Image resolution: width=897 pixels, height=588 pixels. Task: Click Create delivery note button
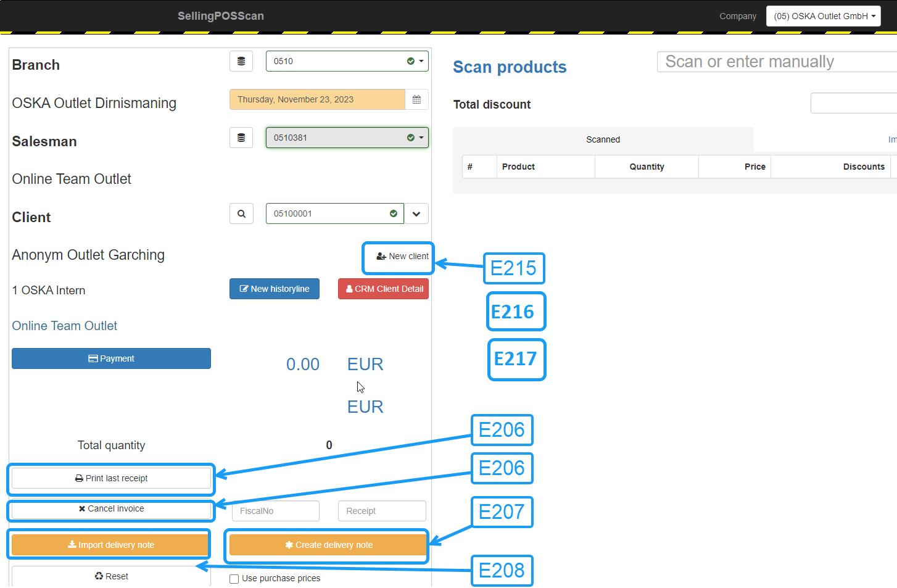pyautogui.click(x=328, y=545)
